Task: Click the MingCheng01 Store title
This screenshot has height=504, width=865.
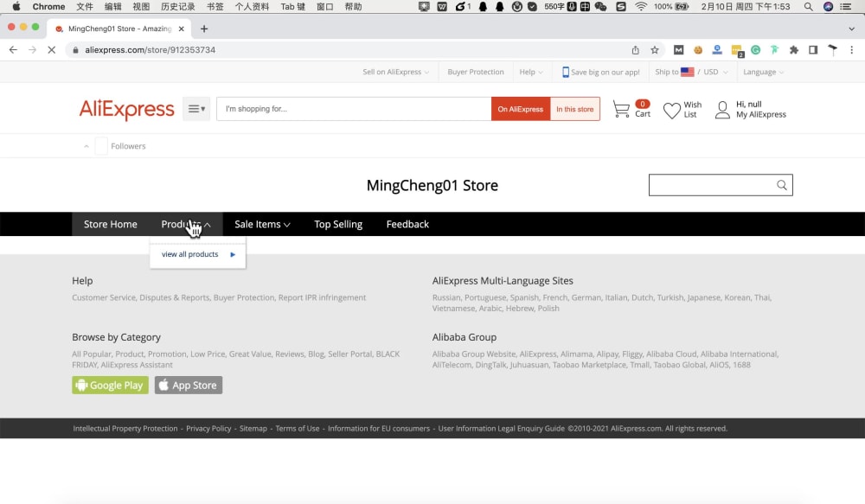Action: (x=432, y=185)
